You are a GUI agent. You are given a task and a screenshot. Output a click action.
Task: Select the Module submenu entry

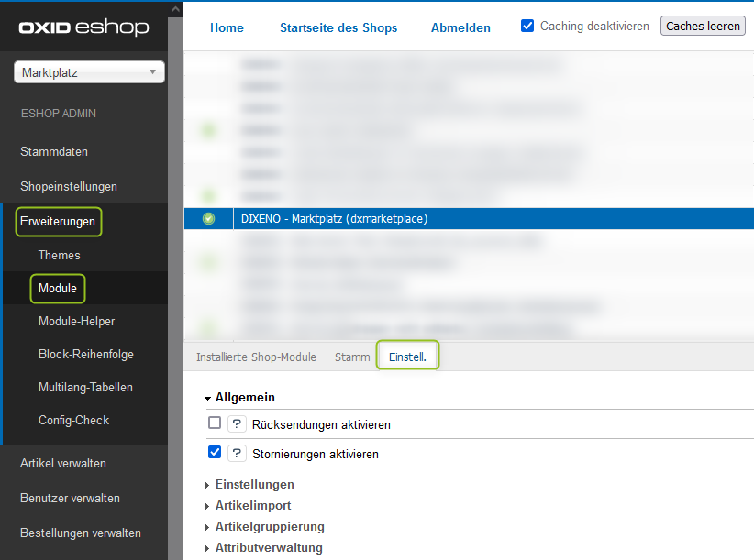pos(58,288)
